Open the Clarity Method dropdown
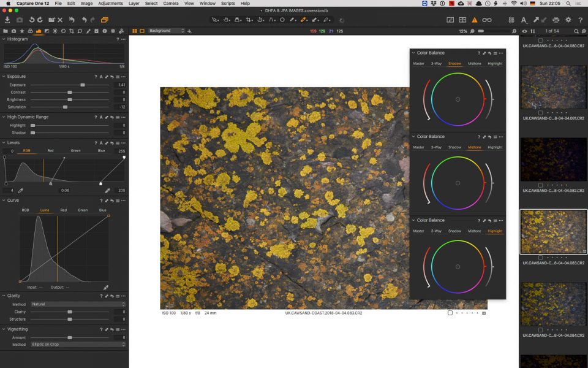This screenshot has height=368, width=588. (78, 304)
